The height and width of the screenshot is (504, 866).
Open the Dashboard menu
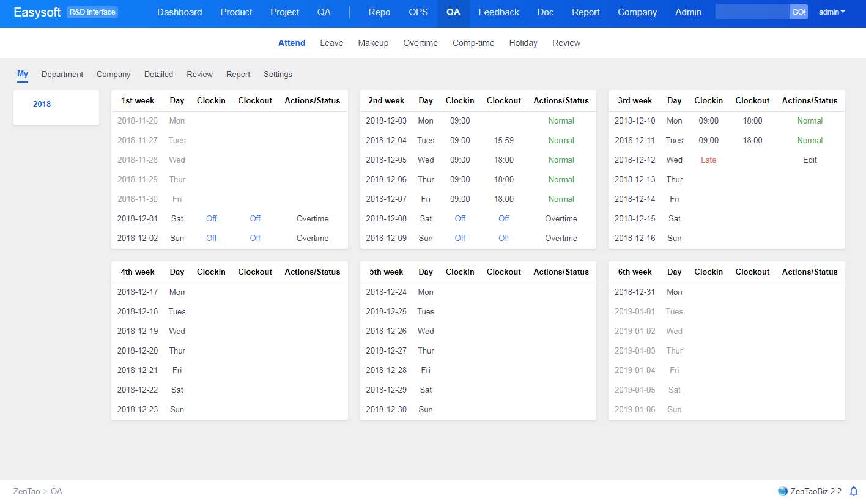(179, 12)
